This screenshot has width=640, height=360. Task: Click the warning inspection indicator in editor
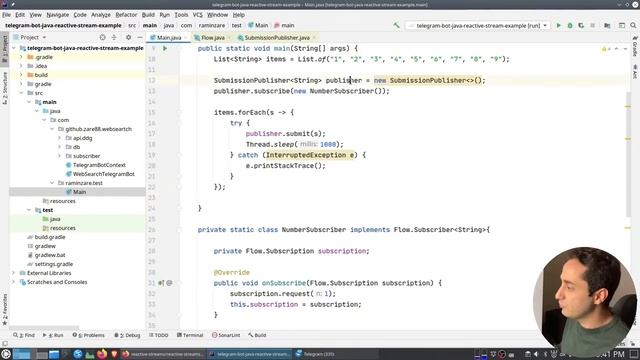click(x=606, y=49)
